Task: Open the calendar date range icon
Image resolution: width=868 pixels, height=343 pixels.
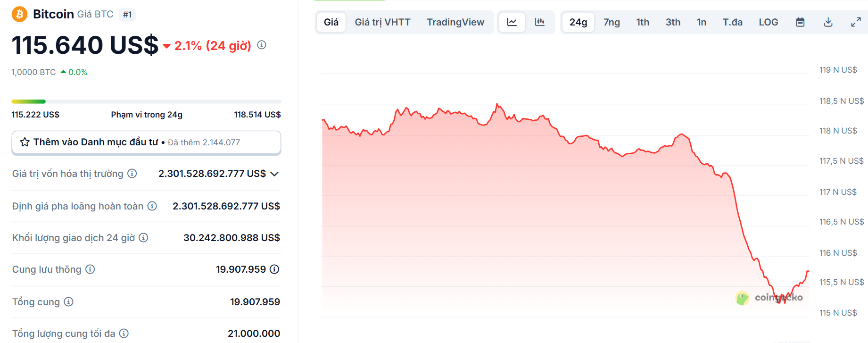Action: pos(801,22)
